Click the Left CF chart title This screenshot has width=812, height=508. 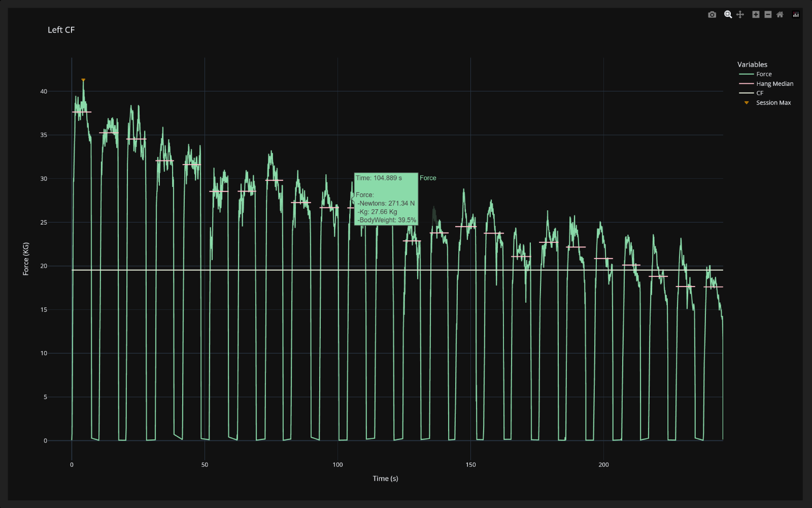pos(61,30)
